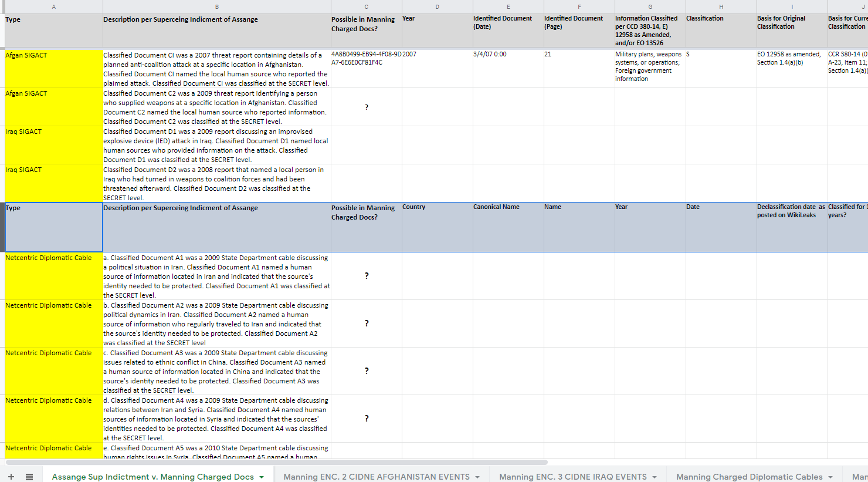This screenshot has height=482, width=868.
Task: Click the 'Country' header cell
Action: click(x=438, y=227)
